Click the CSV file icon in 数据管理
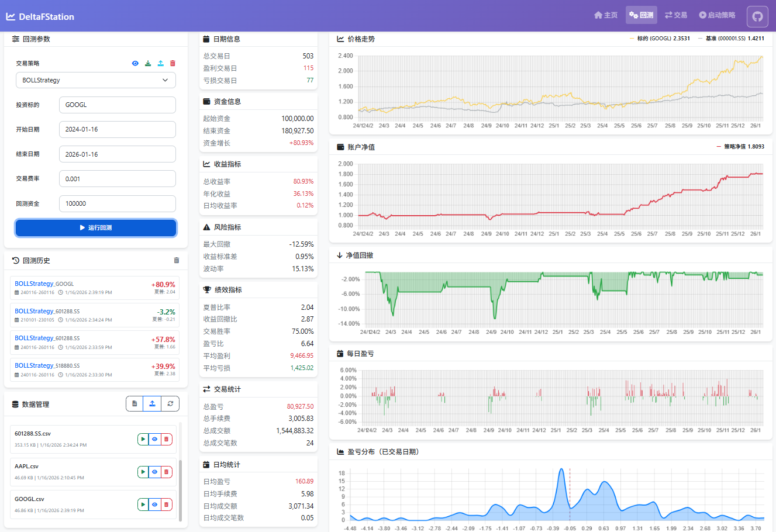This screenshot has width=776, height=532. (x=134, y=403)
